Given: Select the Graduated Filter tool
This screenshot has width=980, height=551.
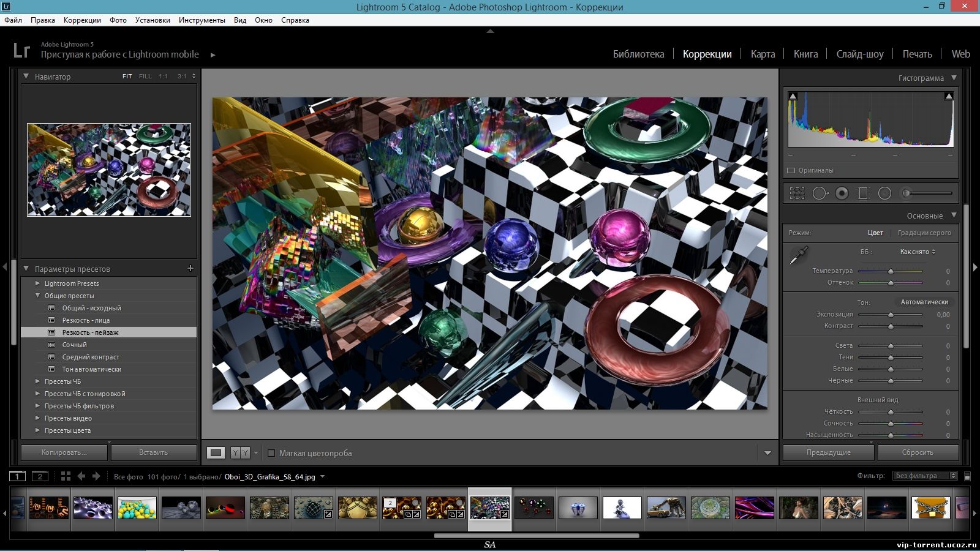Looking at the screenshot, I should pyautogui.click(x=863, y=193).
